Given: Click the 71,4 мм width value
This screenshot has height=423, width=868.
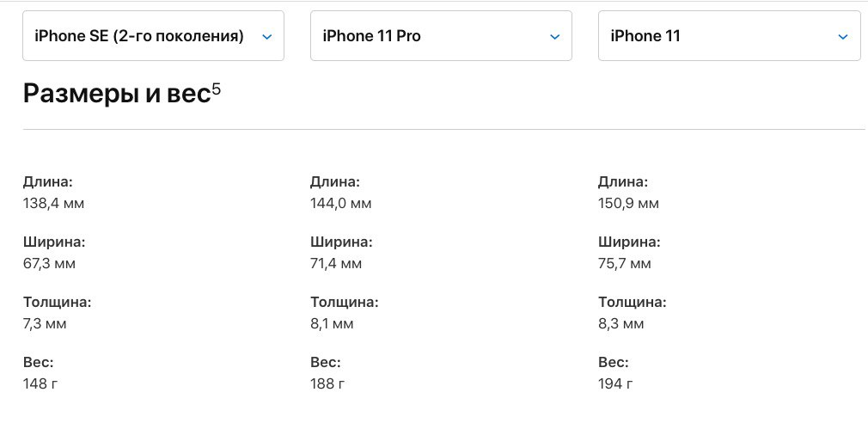Looking at the screenshot, I should click(x=336, y=264).
